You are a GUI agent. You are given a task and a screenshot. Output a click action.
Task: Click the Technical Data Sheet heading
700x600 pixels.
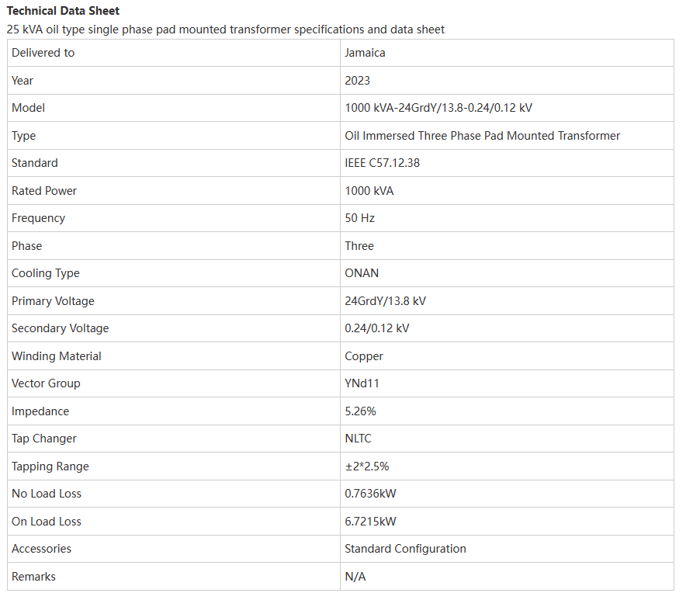[x=63, y=11]
